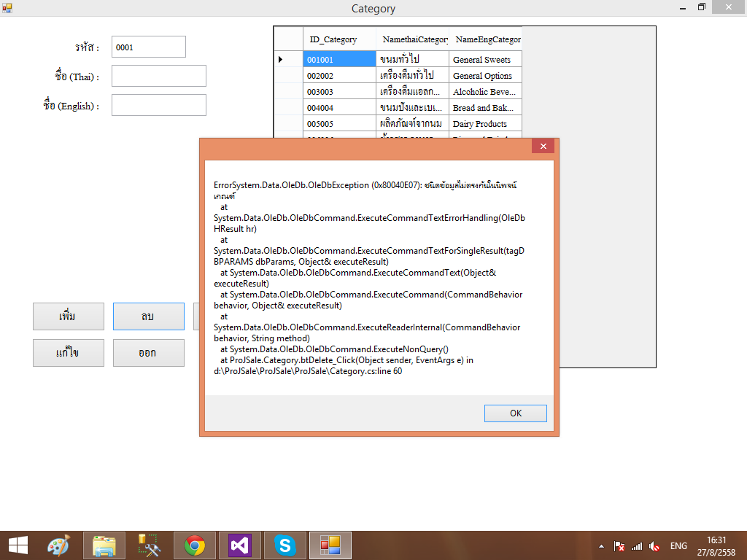Show hidden system tray icons
The height and width of the screenshot is (560, 747).
(x=601, y=547)
